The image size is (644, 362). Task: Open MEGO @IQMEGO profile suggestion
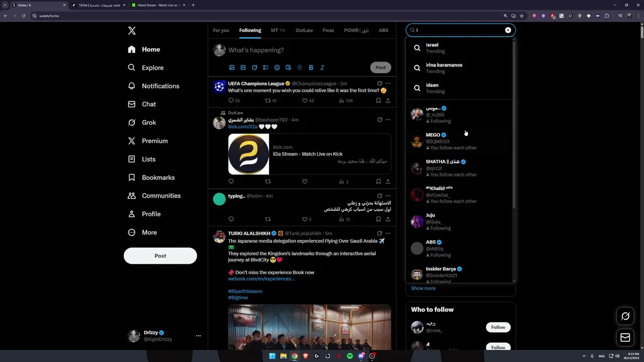459,141
